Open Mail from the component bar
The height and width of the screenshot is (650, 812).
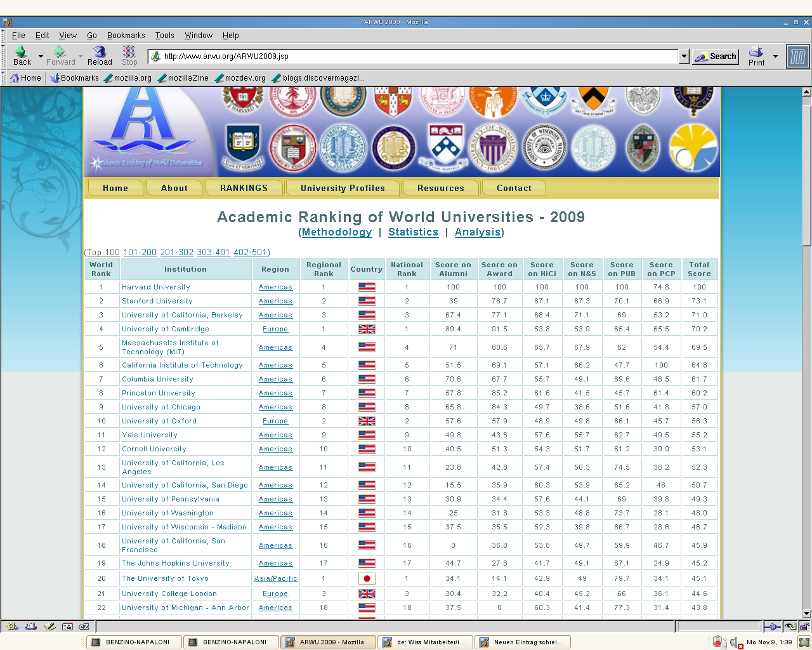30,627
